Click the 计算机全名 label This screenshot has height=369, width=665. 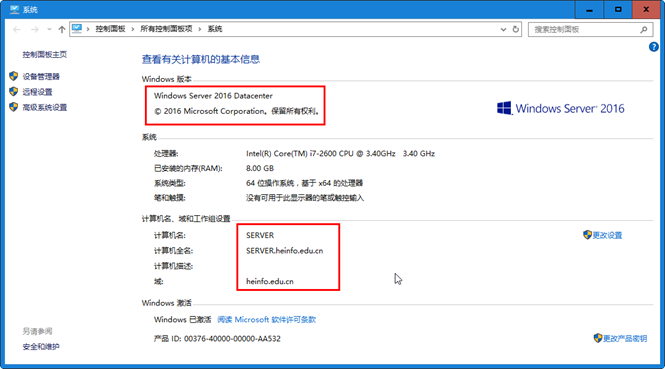click(173, 251)
